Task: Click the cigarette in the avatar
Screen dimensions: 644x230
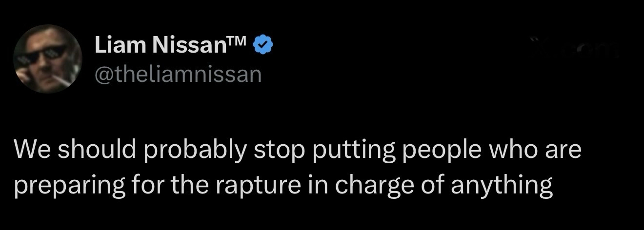Action: tap(60, 78)
